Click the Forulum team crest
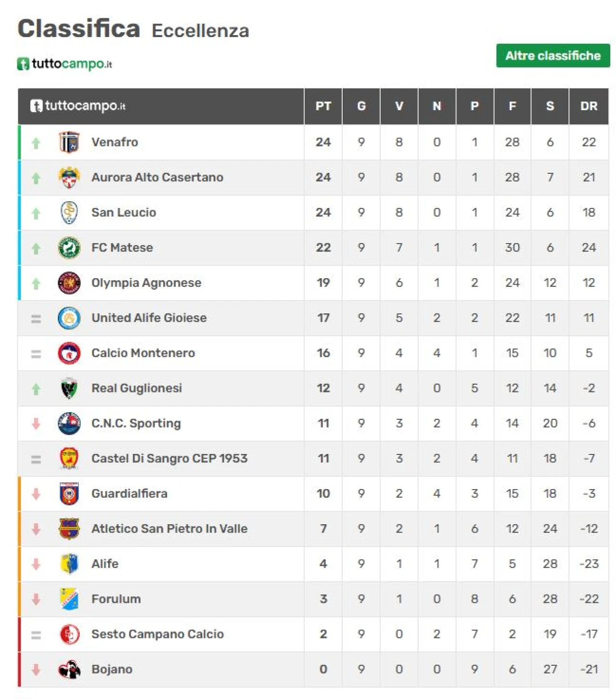Viewport: 616px width, 699px height. click(69, 599)
